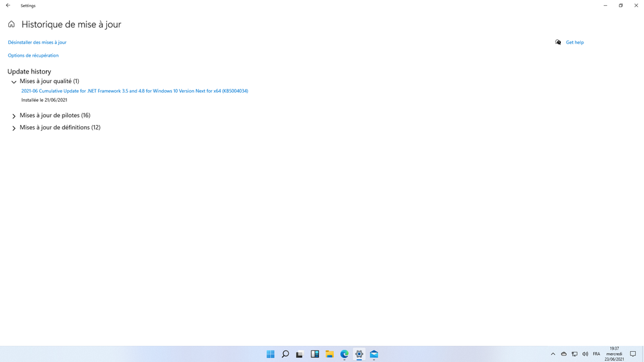Open Task View from the taskbar

[x=300, y=354]
